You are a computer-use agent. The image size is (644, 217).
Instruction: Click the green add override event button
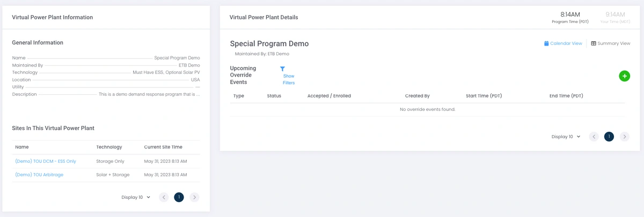[x=624, y=76]
